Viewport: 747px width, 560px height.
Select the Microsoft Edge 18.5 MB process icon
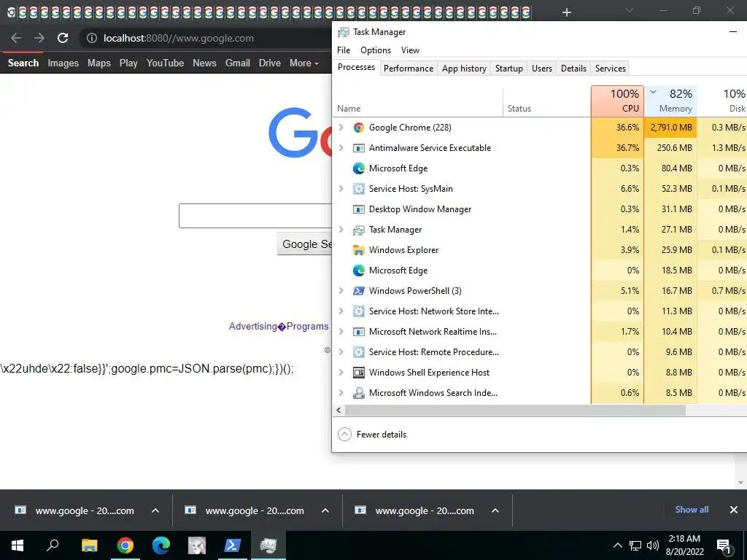pyautogui.click(x=358, y=271)
